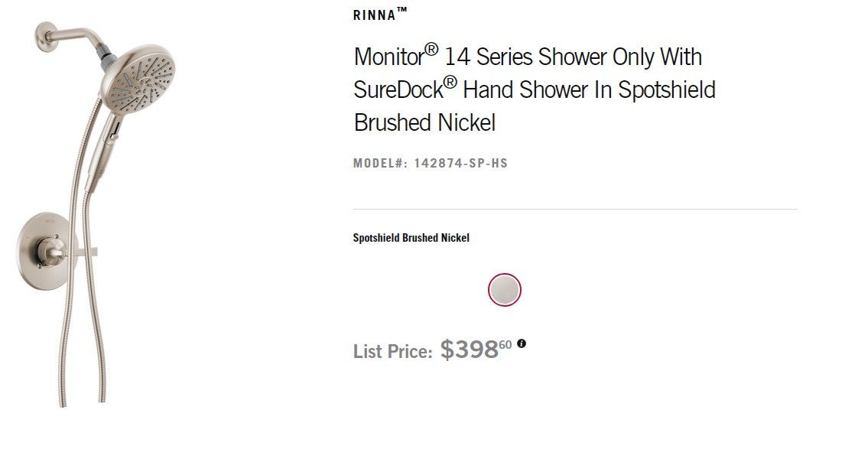Click the $398 price amount
This screenshot has width=868, height=462.
pyautogui.click(x=469, y=350)
